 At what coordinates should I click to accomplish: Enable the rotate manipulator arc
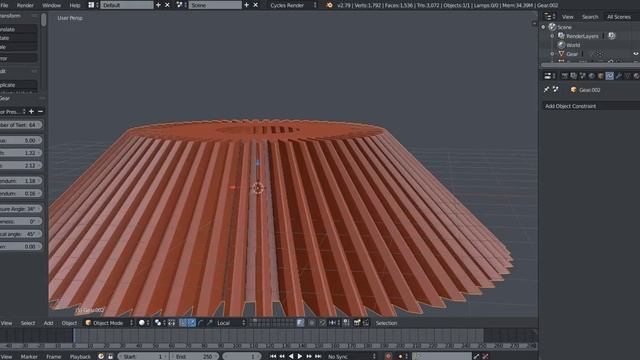[x=200, y=323]
